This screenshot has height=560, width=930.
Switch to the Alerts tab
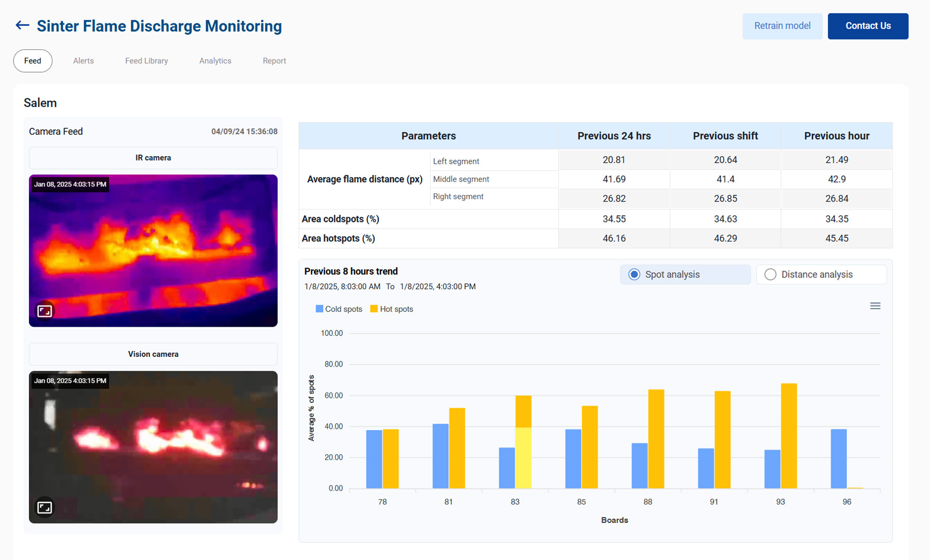click(x=83, y=61)
